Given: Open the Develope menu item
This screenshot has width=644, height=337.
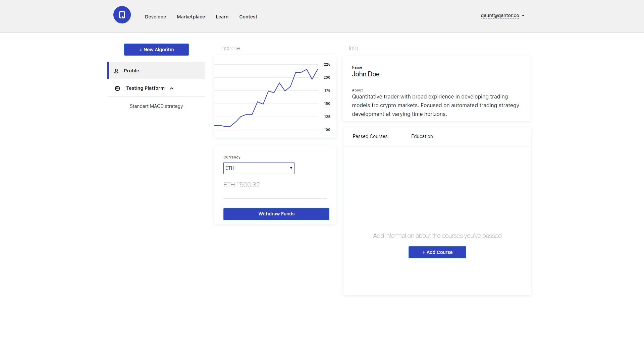Looking at the screenshot, I should click(155, 17).
